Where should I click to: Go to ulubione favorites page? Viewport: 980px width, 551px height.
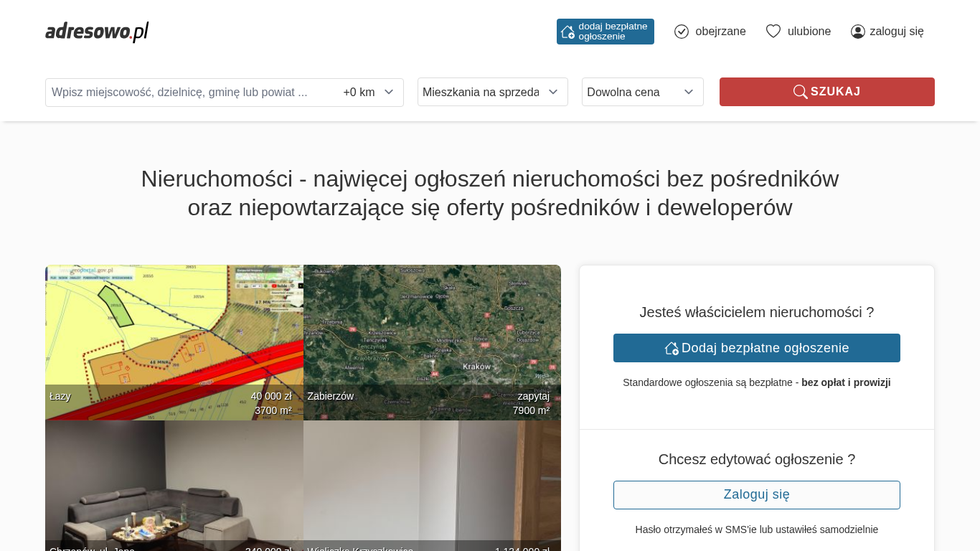809,32
